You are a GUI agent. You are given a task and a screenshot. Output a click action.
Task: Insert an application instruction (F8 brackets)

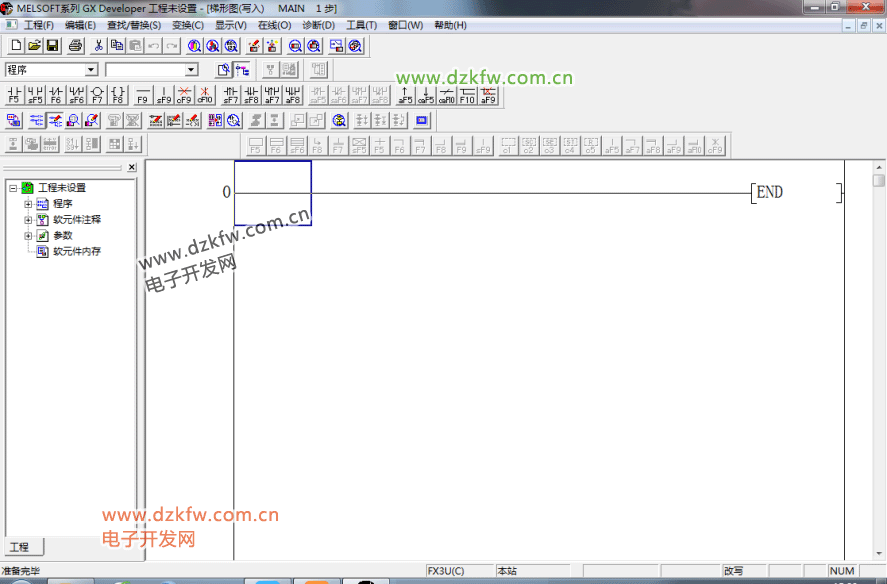(x=118, y=95)
